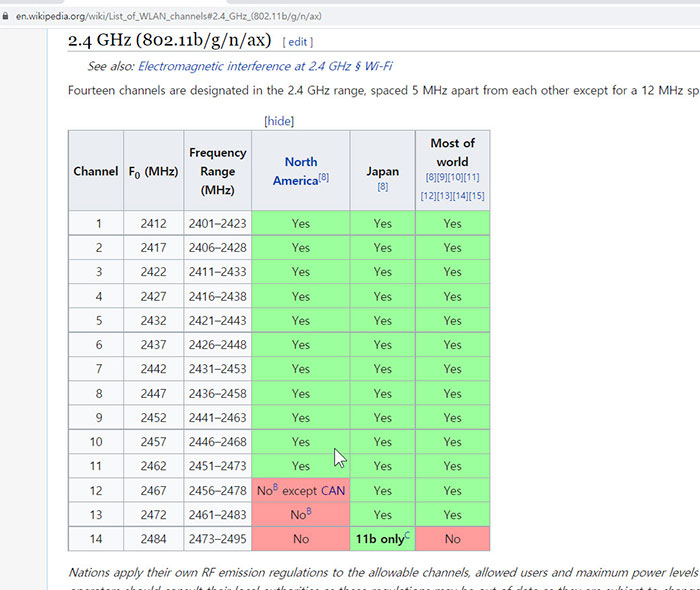This screenshot has height=590, width=700.
Task: Open footnote B in channel 12 North America cell
Action: (x=275, y=486)
